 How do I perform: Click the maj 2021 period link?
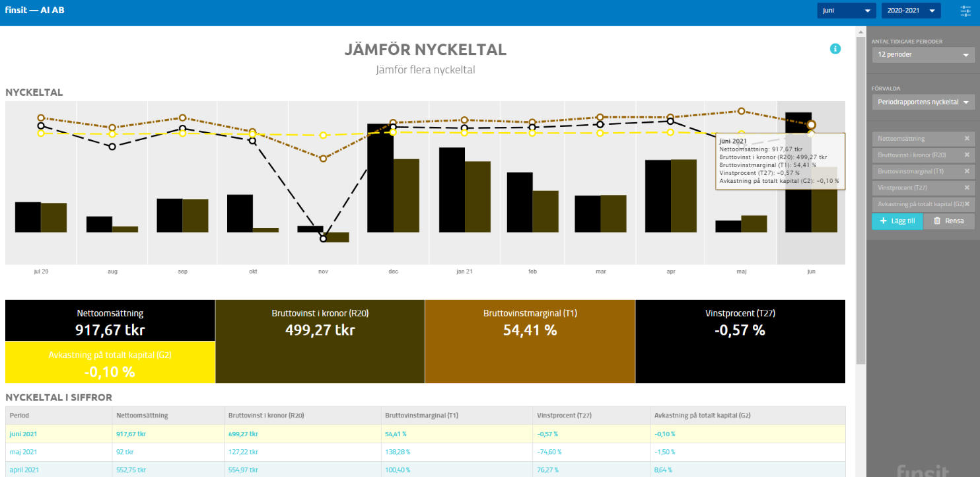tap(23, 452)
